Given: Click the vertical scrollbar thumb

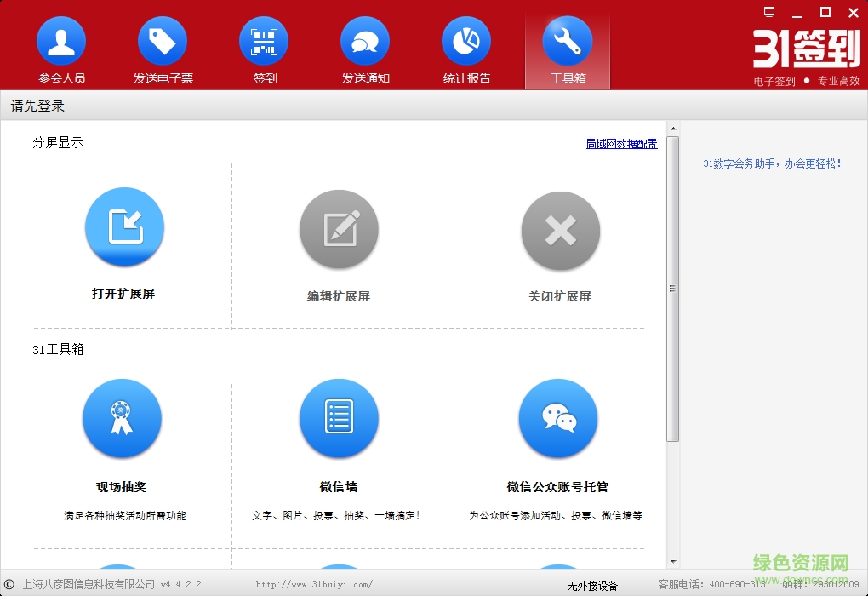Looking at the screenshot, I should pos(672,289).
